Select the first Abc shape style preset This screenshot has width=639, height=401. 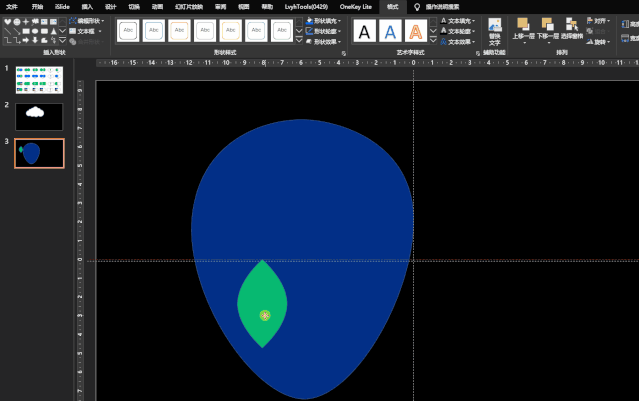point(128,31)
